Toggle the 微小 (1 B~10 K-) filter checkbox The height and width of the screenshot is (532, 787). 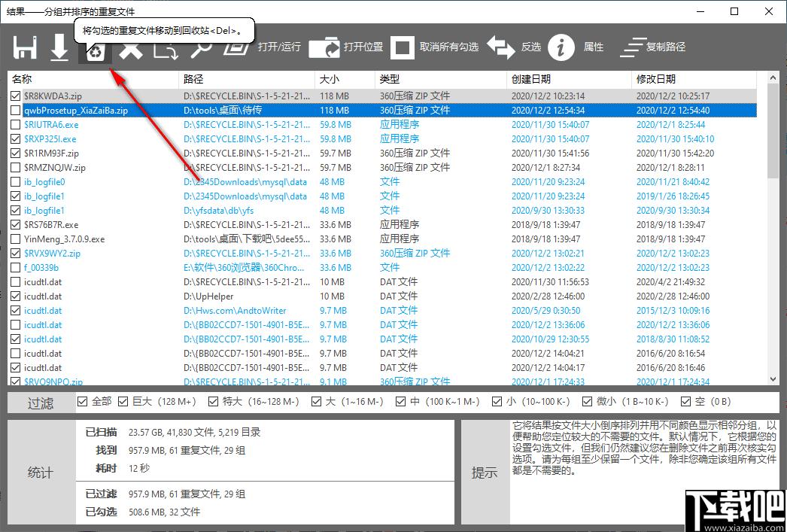point(587,402)
